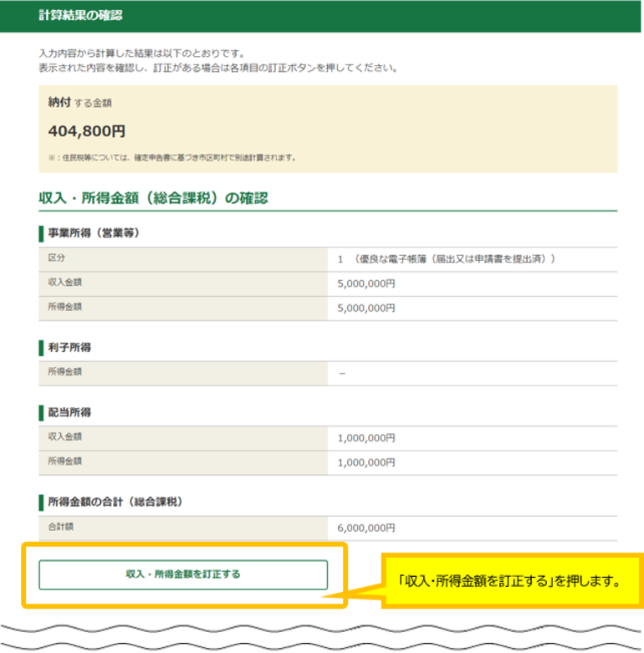Click the 事業所得（営業等） section heading
Image resolution: width=644 pixels, height=653 pixels.
tap(93, 232)
